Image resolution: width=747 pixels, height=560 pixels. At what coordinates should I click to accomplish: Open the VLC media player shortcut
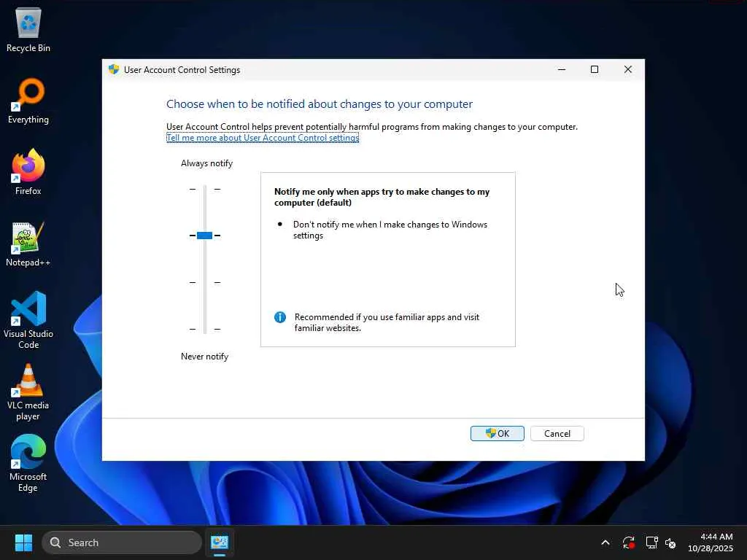tap(28, 392)
